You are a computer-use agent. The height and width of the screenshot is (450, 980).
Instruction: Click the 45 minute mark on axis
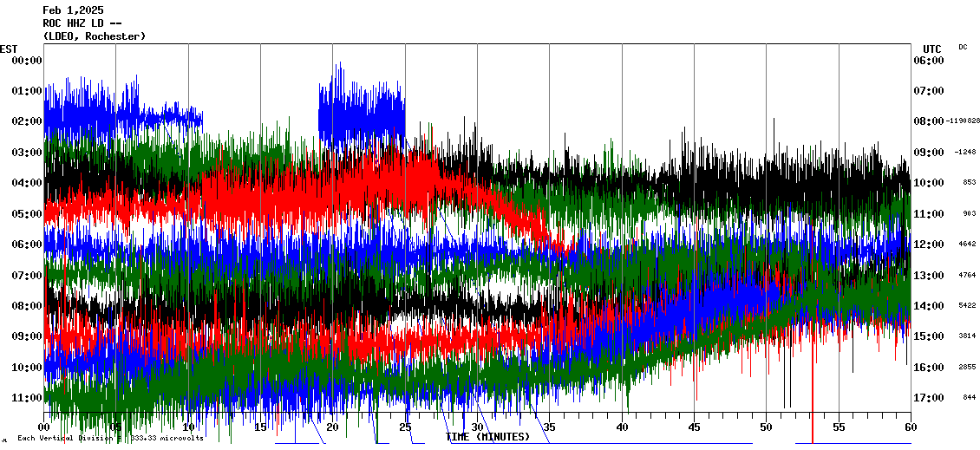pos(694,427)
